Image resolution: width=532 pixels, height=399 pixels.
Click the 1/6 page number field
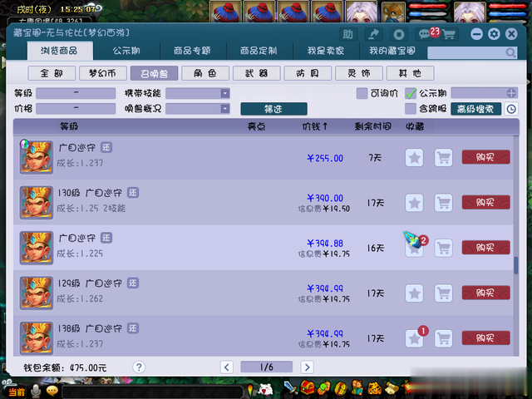pos(266,367)
